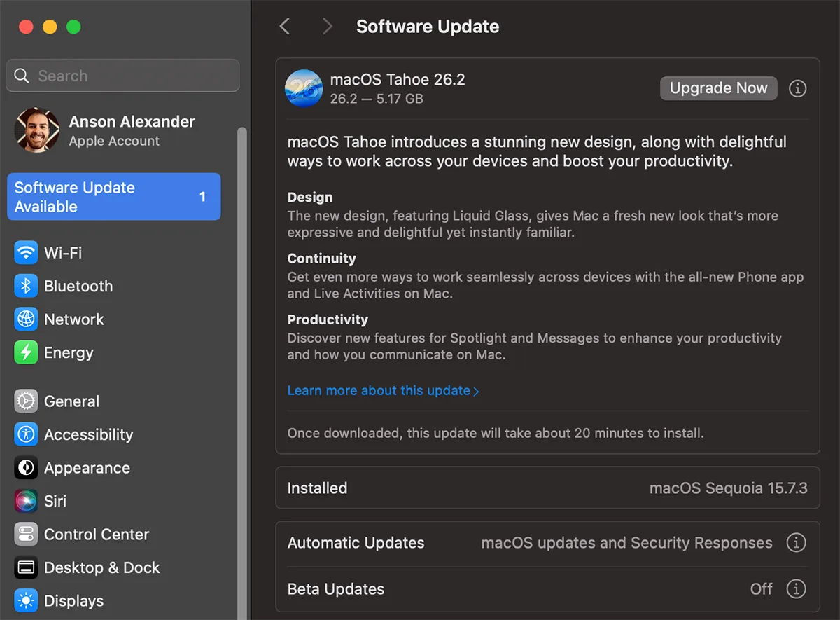Navigate back using the left chevron arrow
Screen dimensions: 840x620
(x=284, y=26)
